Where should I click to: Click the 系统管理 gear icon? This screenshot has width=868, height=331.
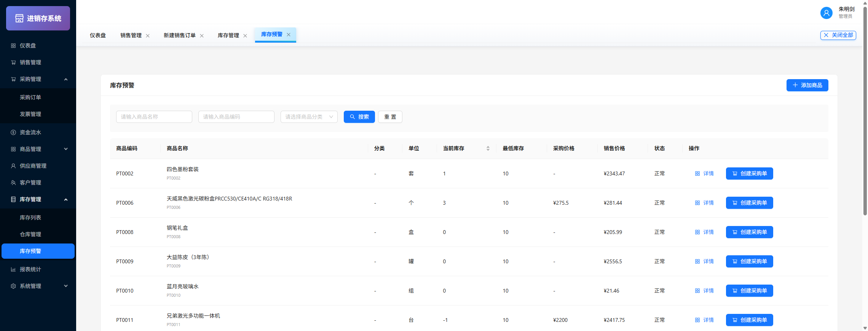click(13, 286)
